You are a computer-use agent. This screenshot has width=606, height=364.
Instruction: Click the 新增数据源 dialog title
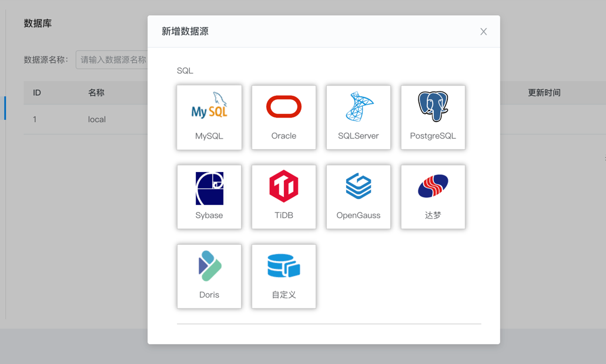(185, 31)
